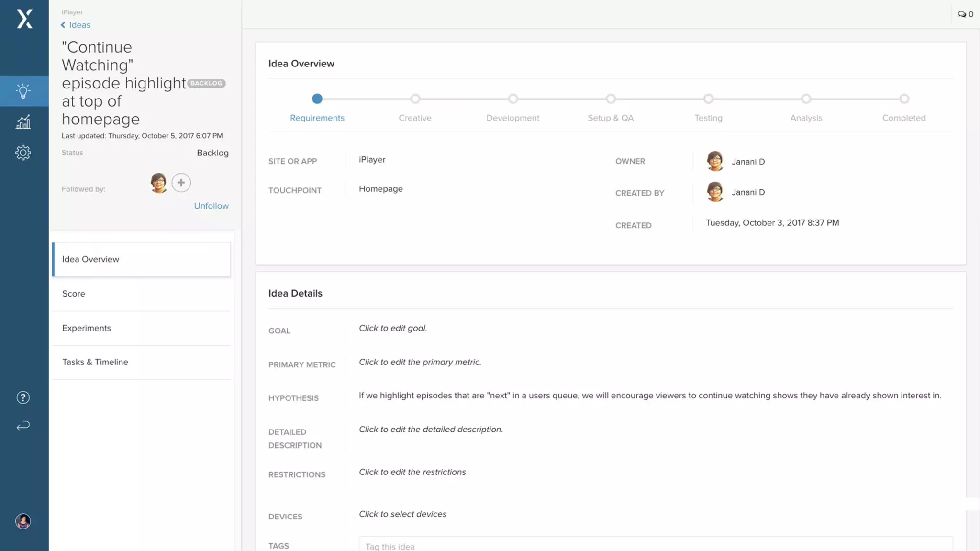Image resolution: width=980 pixels, height=551 pixels.
Task: Click the Testing stage marker
Action: [708, 99]
